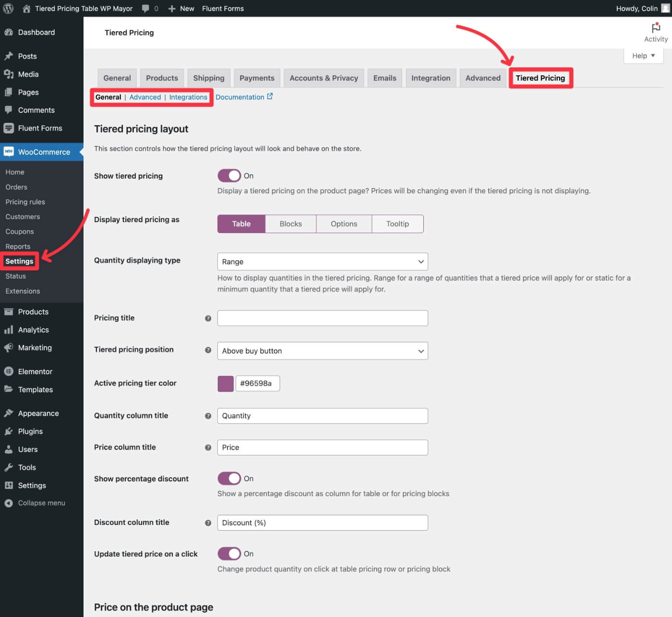
Task: Switch to the Integration tab
Action: pyautogui.click(x=431, y=78)
